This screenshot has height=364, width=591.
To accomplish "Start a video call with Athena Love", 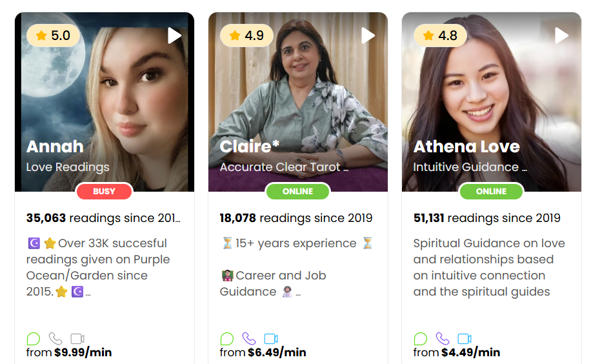I will [465, 339].
